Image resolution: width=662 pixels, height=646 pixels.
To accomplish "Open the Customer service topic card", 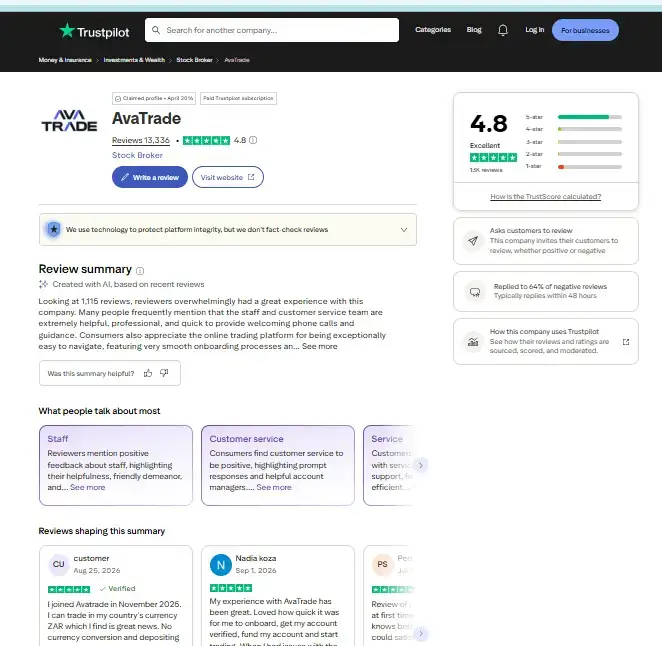I will click(x=278, y=465).
